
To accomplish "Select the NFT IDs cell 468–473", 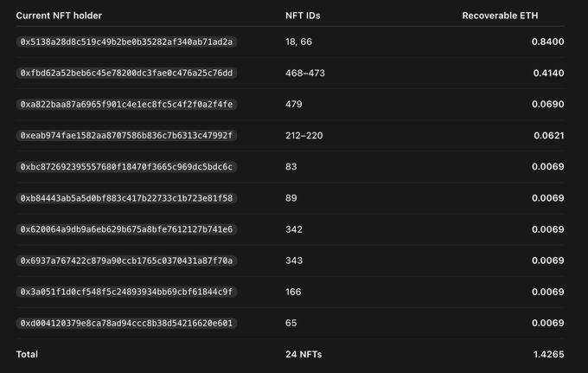I will pos(305,73).
